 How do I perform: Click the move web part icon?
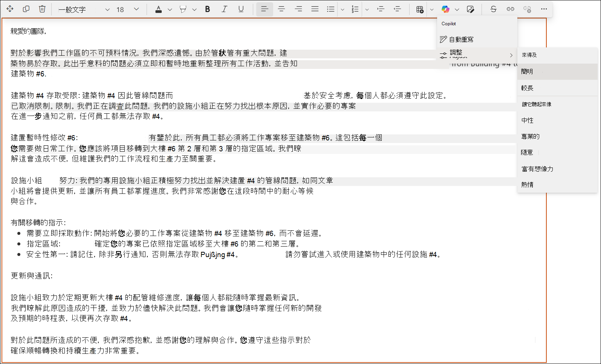[x=10, y=9]
